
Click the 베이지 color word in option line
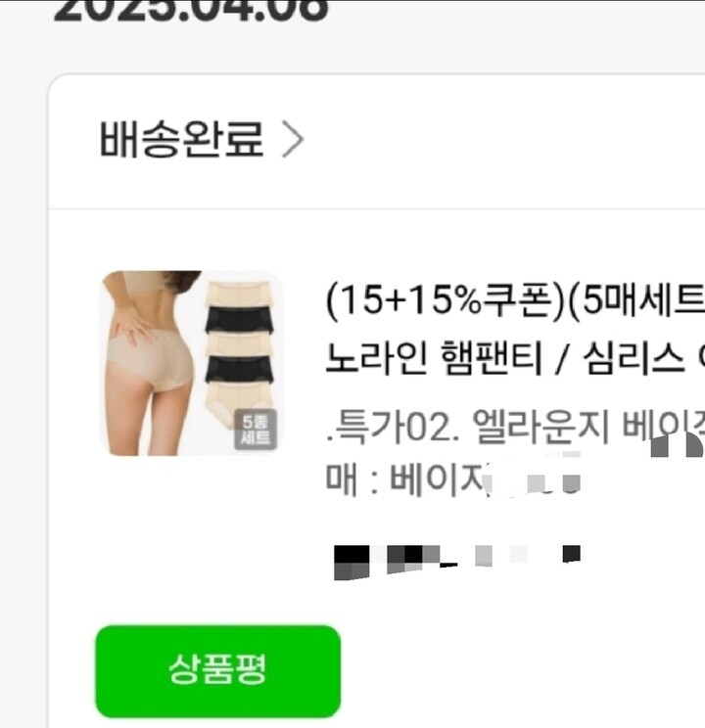tap(437, 478)
